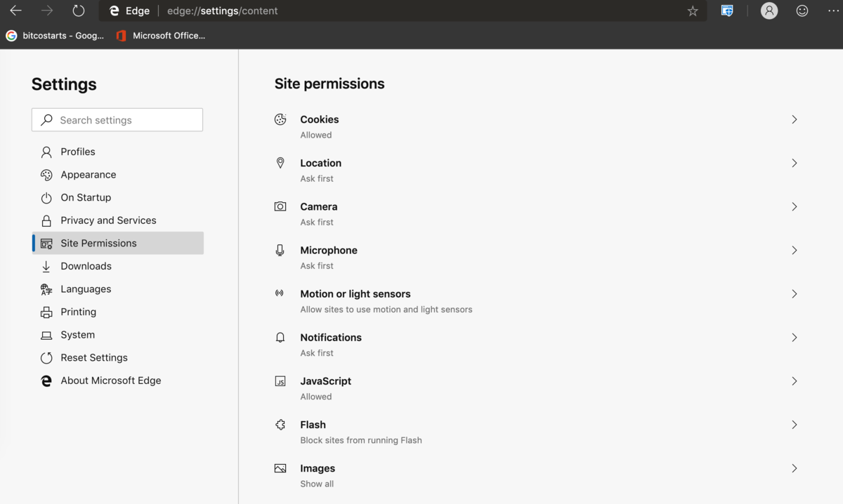This screenshot has height=504, width=843.
Task: Bookmark page with the star icon
Action: 693,11
